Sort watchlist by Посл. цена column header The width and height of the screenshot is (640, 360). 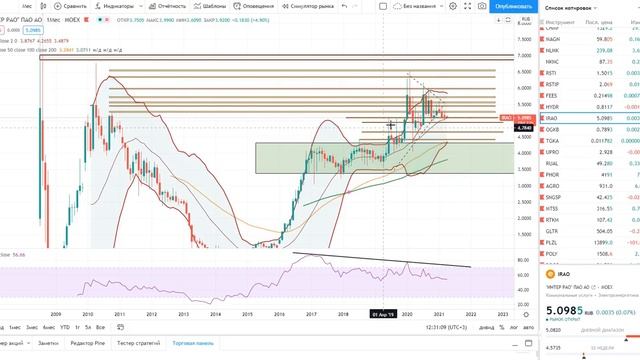point(599,22)
